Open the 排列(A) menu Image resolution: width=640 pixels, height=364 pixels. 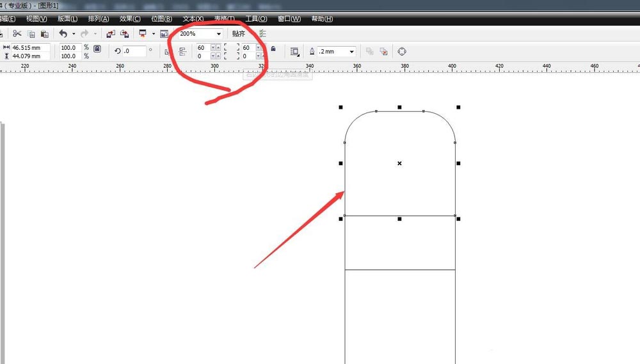click(x=99, y=19)
